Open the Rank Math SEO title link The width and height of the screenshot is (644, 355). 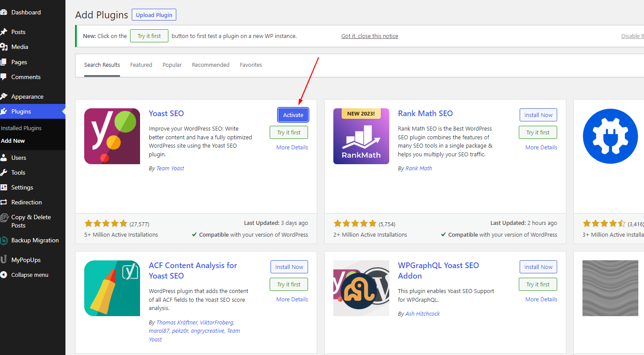(x=425, y=113)
